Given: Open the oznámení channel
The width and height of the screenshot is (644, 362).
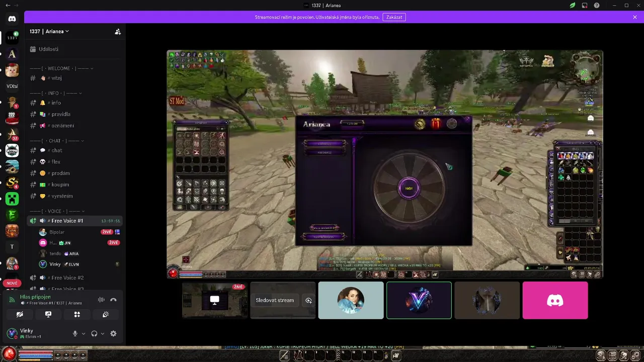Looking at the screenshot, I should [75, 126].
